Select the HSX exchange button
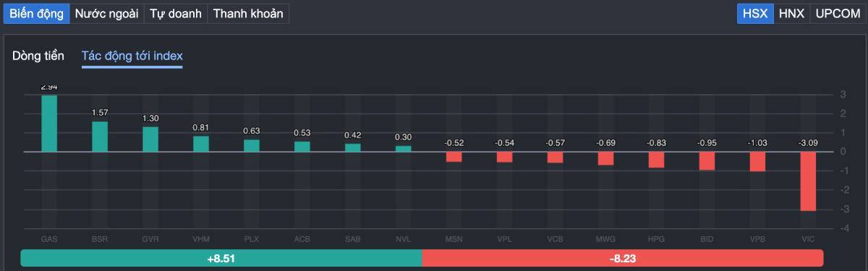Screen dimensions: 868x271 pos(755,13)
